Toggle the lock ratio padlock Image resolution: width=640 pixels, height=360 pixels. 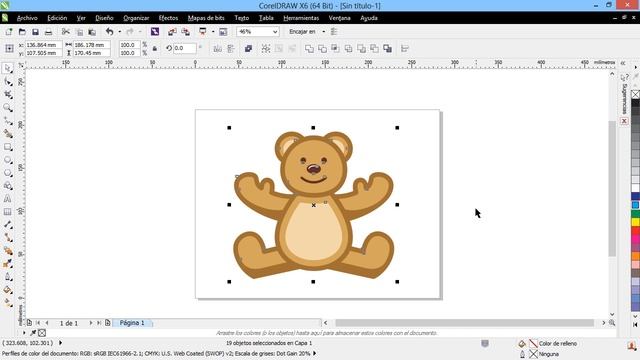click(x=155, y=49)
